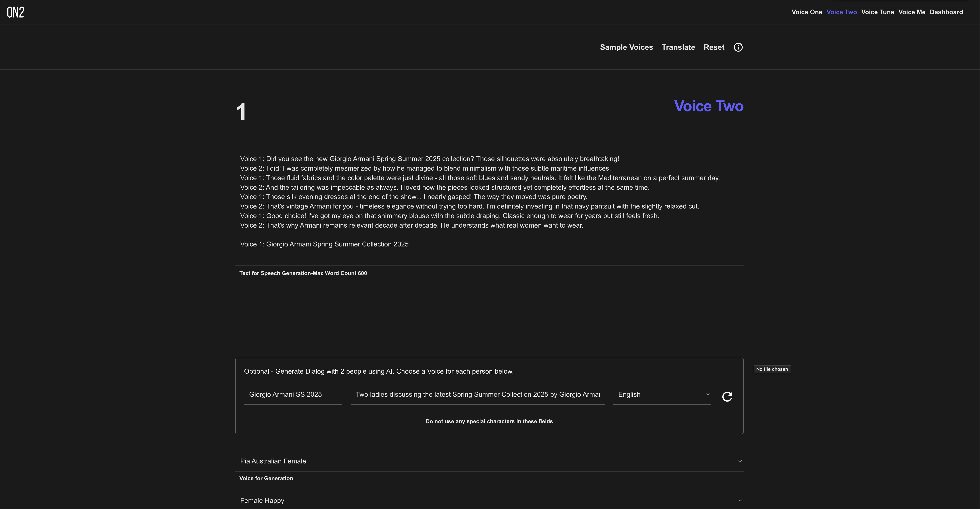Screen dimensions: 980x509
Task: Open Sample Voices
Action: point(626,47)
